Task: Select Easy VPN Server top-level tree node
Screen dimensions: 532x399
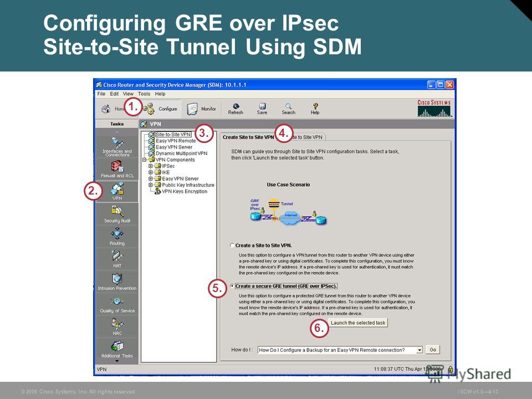Action: (174, 147)
